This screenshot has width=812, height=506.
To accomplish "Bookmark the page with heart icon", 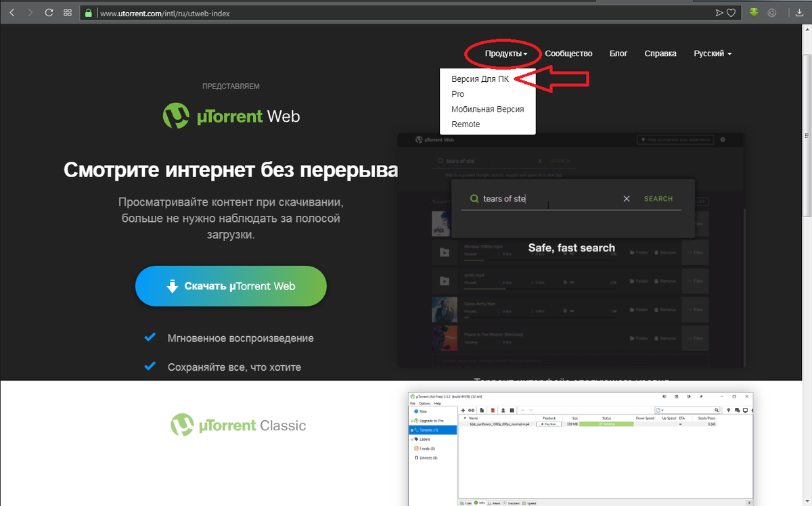I will [731, 13].
